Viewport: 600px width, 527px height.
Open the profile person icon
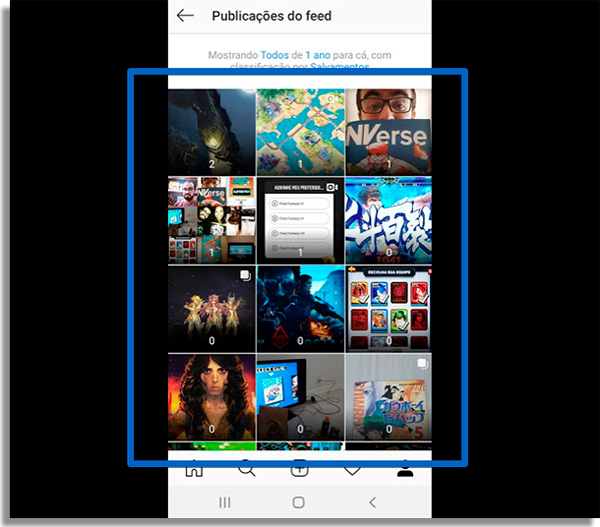405,470
